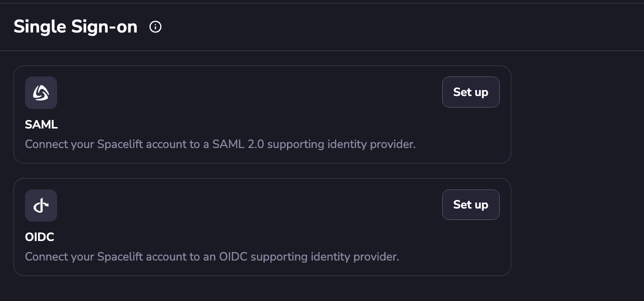644x301 pixels.
Task: Click "SAML 2.0" text in the description
Action: pos(237,144)
